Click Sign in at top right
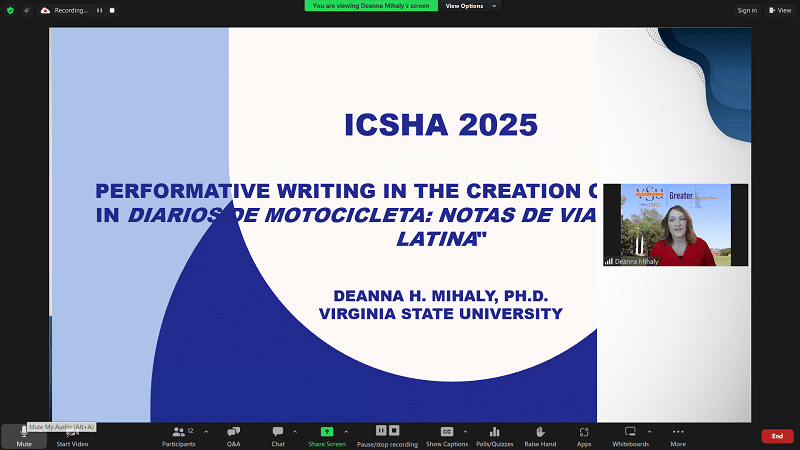The width and height of the screenshot is (800, 450). coord(746,10)
